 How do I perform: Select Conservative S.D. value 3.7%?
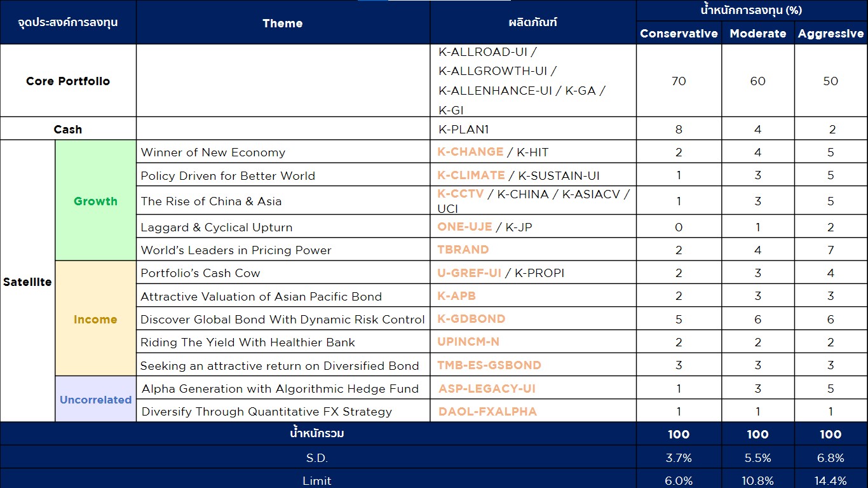pos(679,457)
